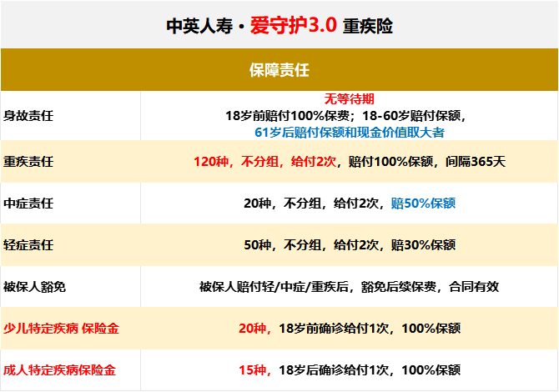
Task: Select the text '20种，不分组，给付2次'
Action: click(311, 204)
